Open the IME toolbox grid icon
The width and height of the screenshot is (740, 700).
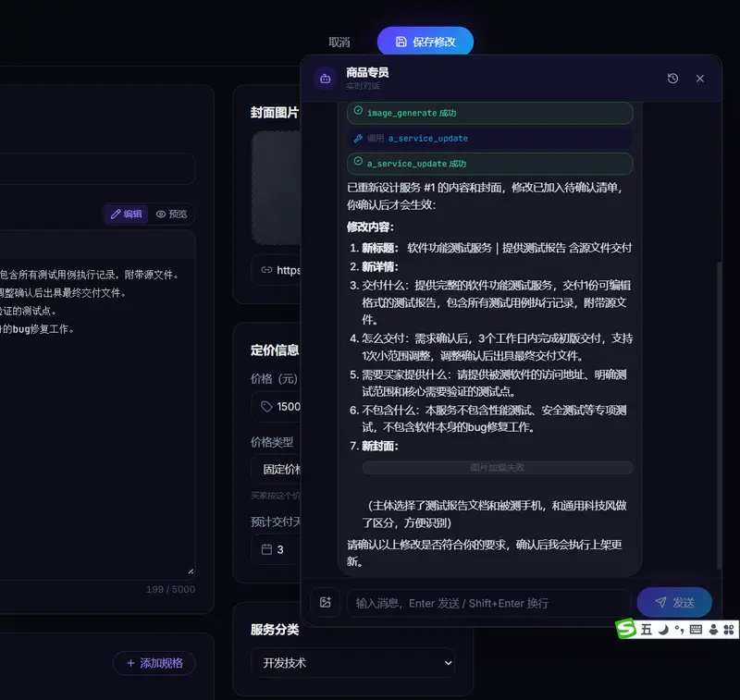point(729,629)
